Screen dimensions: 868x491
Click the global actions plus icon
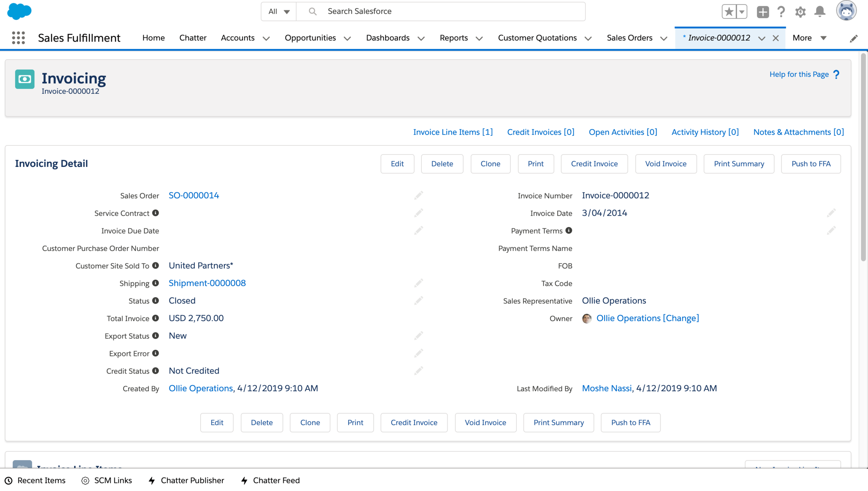(x=762, y=12)
